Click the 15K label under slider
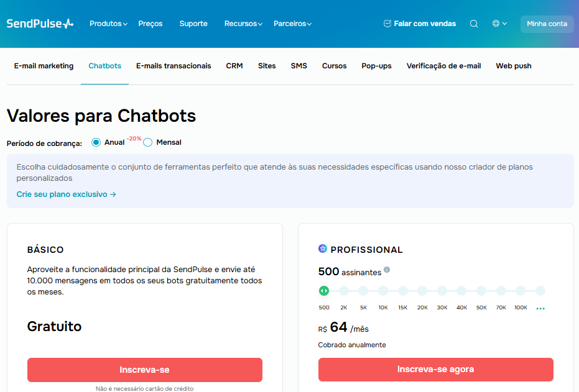The height and width of the screenshot is (392, 579). click(x=402, y=308)
